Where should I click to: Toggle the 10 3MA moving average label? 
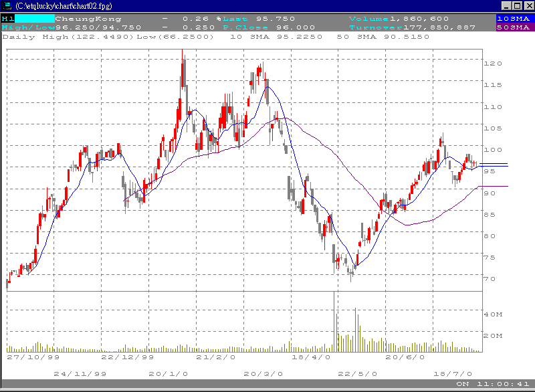click(x=251, y=37)
